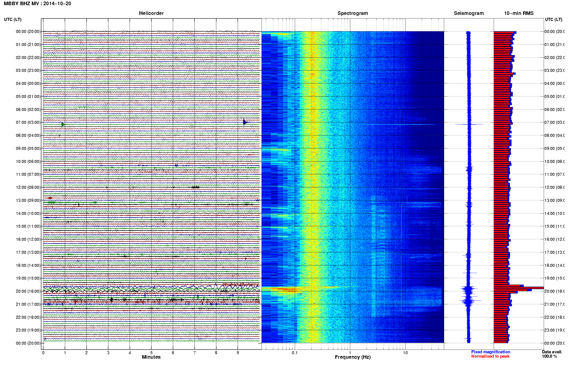The image size is (588, 368).
Task: Click the Spectrogram panel heading
Action: click(x=353, y=13)
